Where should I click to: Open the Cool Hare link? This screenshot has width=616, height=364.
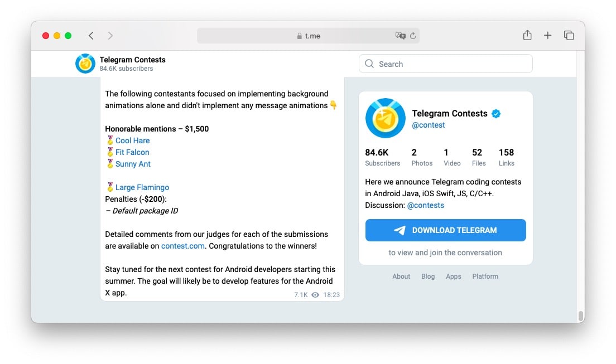(x=133, y=140)
